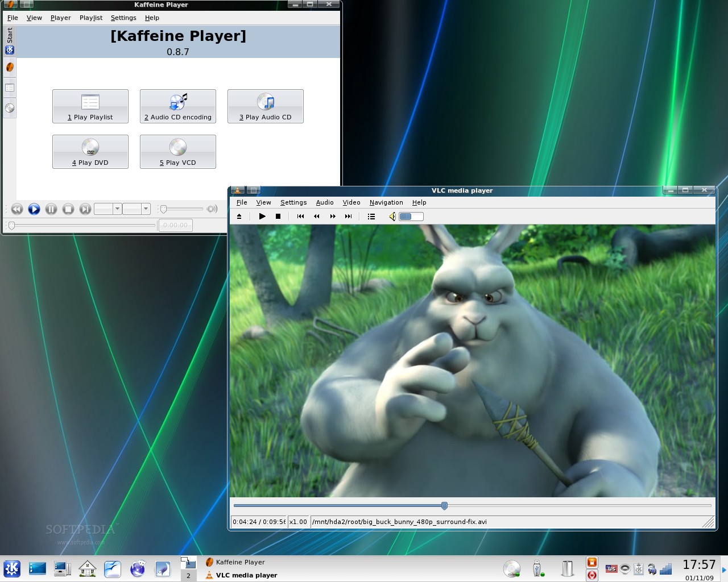Switch to virtual desktop 2
This screenshot has height=582, width=728.
click(188, 575)
